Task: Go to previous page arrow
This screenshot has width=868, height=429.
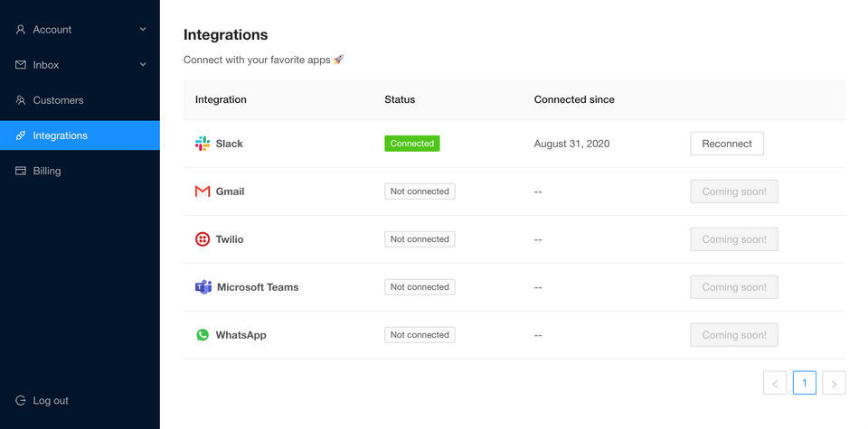Action: point(775,383)
